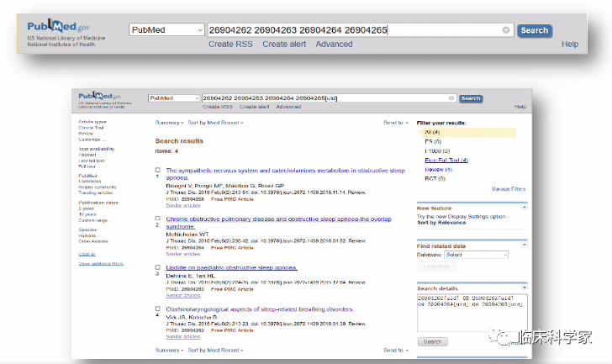
Task: Click Clear all in left sidebar
Action: click(x=87, y=254)
